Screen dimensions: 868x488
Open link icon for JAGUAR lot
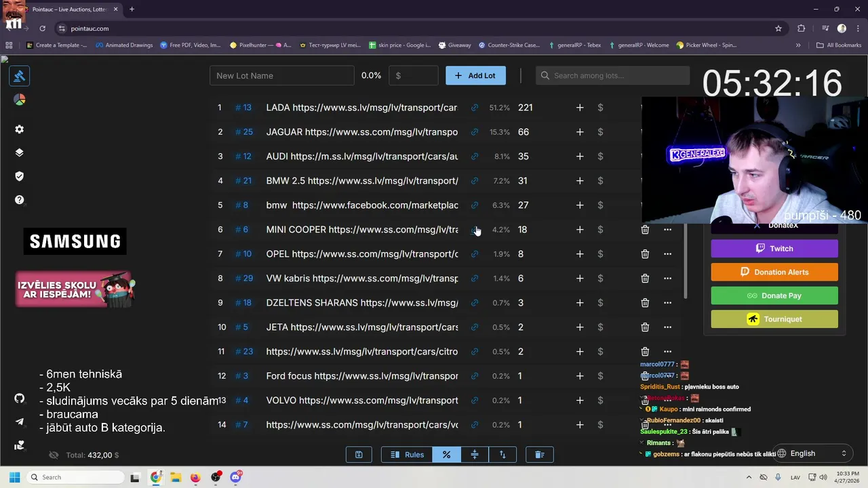(475, 132)
